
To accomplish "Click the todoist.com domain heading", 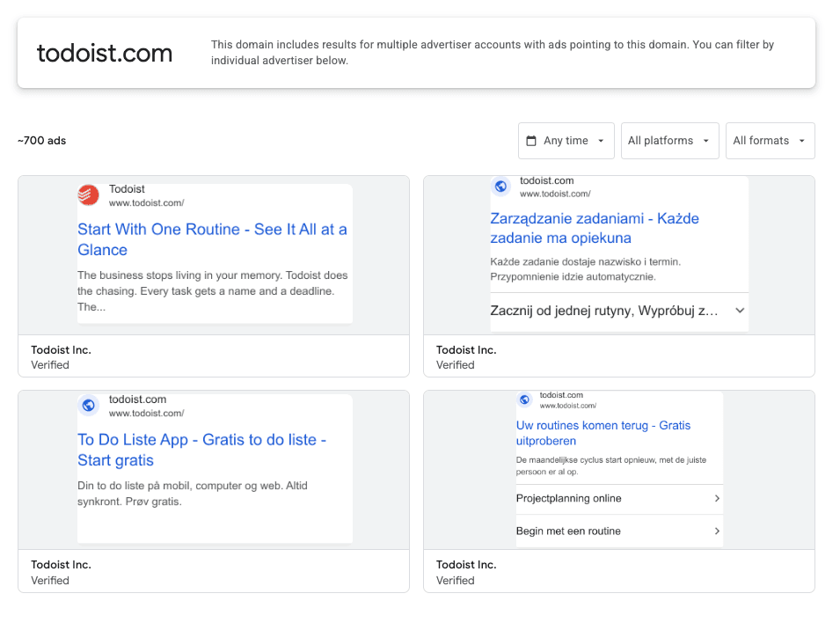I will 105,53.
